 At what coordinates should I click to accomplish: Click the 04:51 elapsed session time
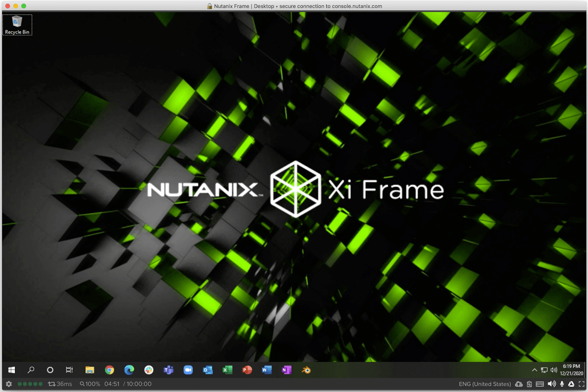click(112, 384)
